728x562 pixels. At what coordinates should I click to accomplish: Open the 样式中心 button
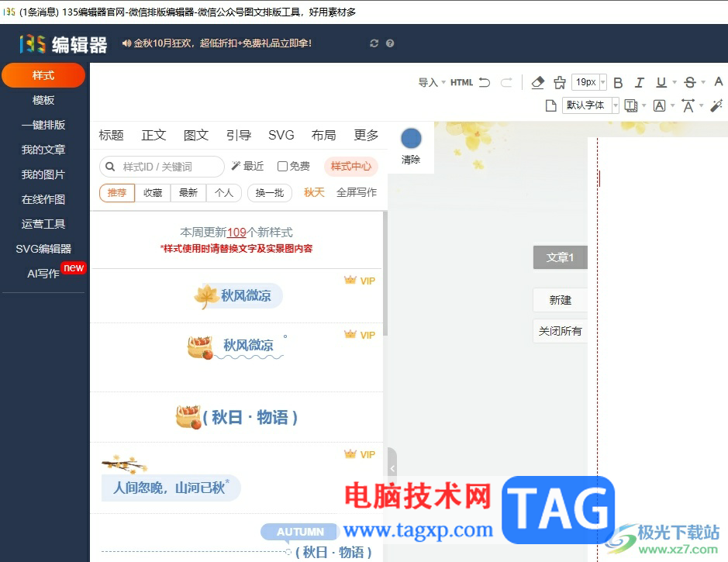point(351,166)
